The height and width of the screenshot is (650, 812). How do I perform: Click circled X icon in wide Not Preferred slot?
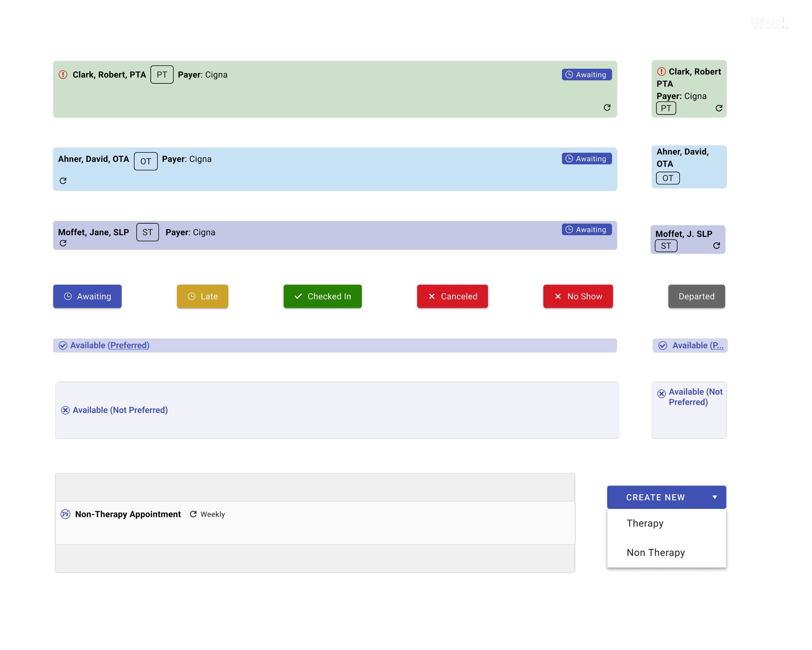(x=65, y=410)
